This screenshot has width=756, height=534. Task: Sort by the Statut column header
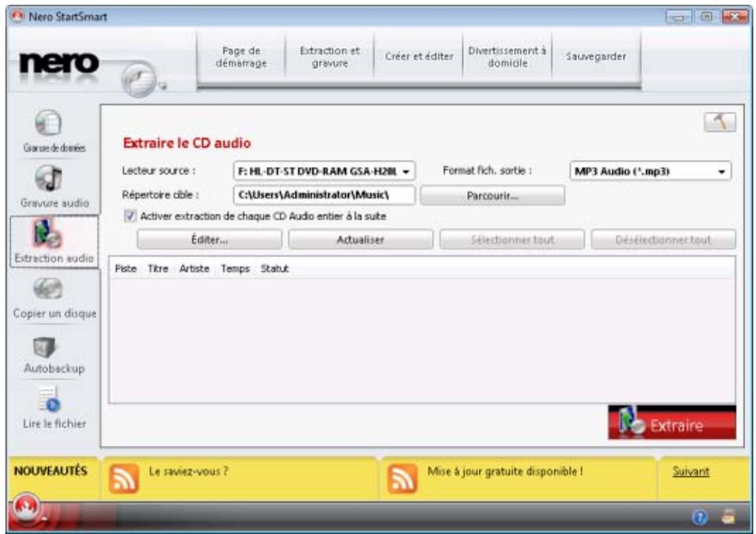(275, 269)
